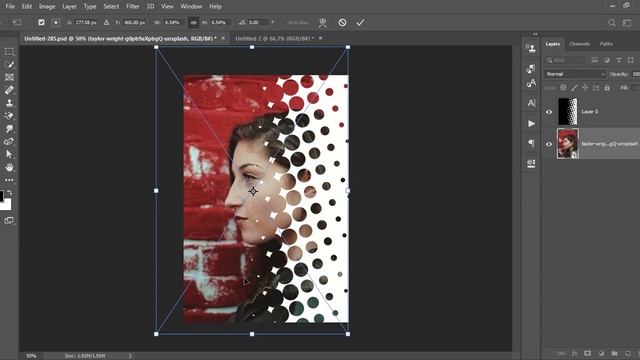Viewport: 640px width, 360px height.
Task: Filter layers by pixel type
Action: tap(595, 60)
